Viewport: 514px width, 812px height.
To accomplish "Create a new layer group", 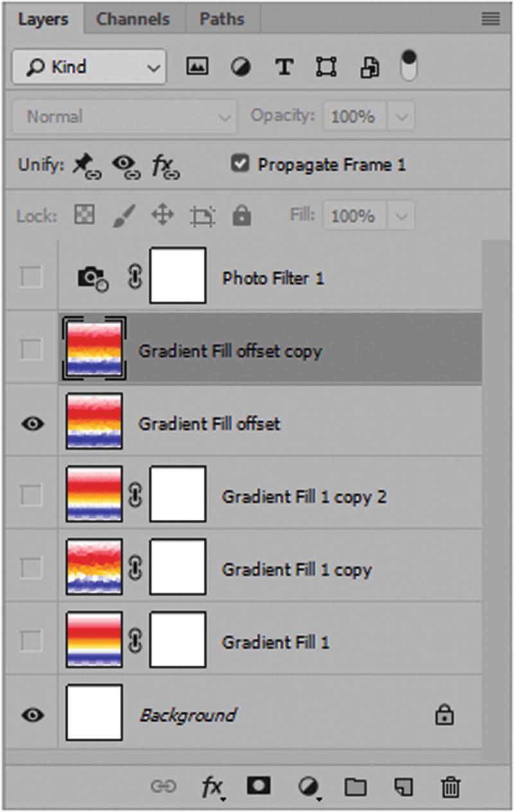I will [356, 786].
